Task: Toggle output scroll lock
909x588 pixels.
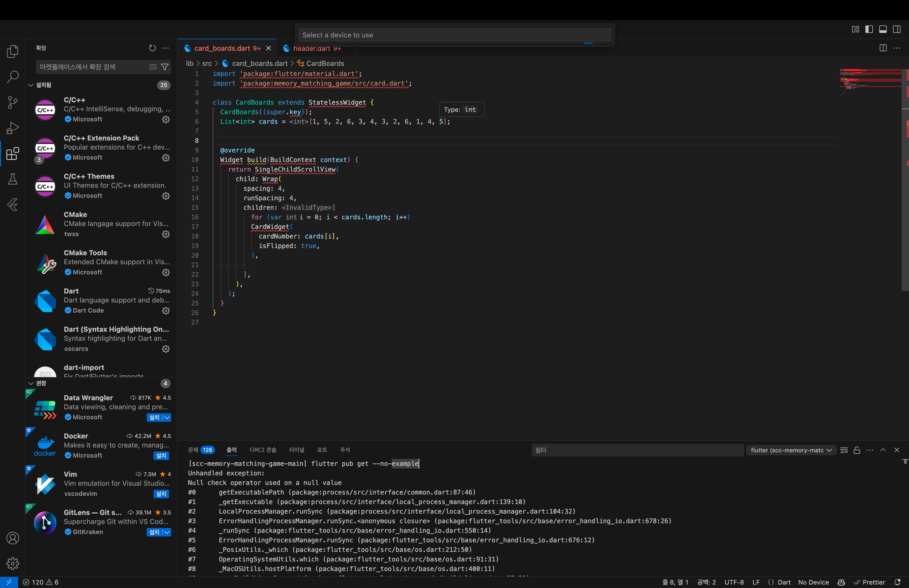Action: [857, 450]
